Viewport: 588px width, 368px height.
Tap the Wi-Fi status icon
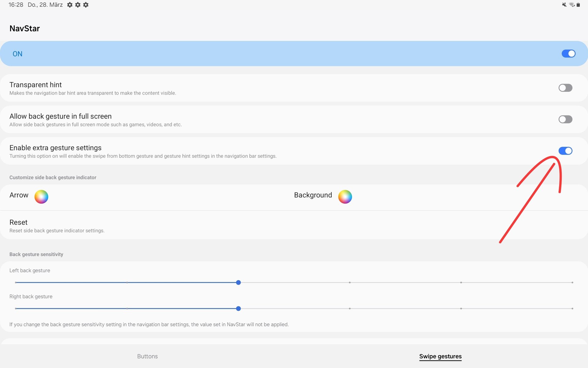(571, 5)
